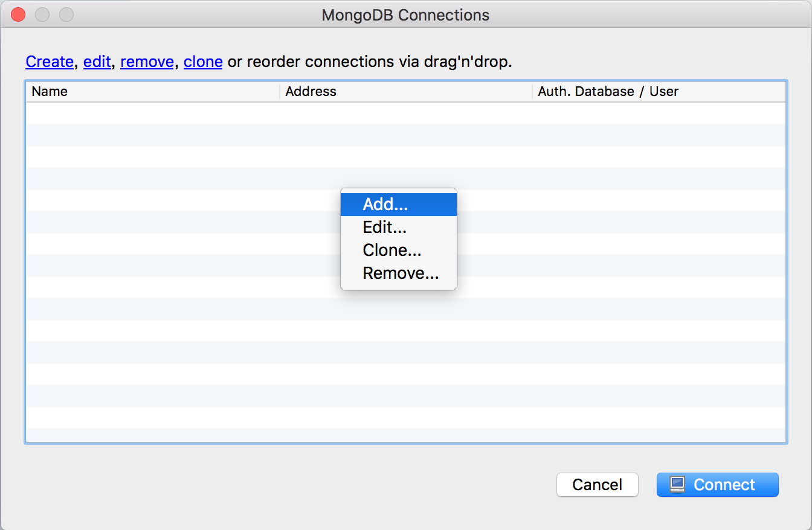Click the remove link
The height and width of the screenshot is (530, 812).
147,62
